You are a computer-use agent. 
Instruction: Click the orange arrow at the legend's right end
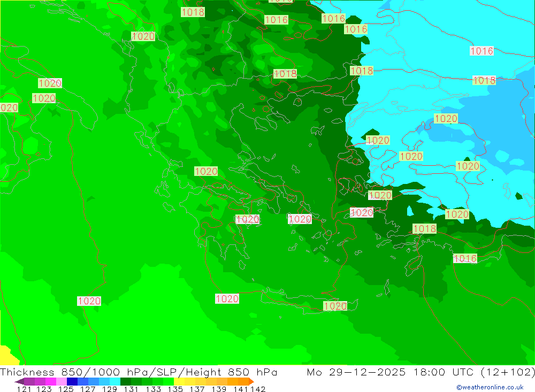(251, 381)
